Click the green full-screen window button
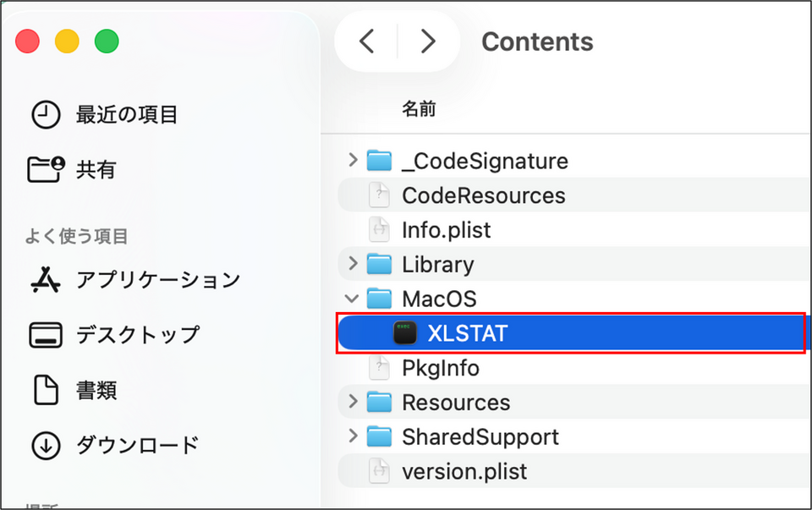The height and width of the screenshot is (510, 812). point(107,41)
